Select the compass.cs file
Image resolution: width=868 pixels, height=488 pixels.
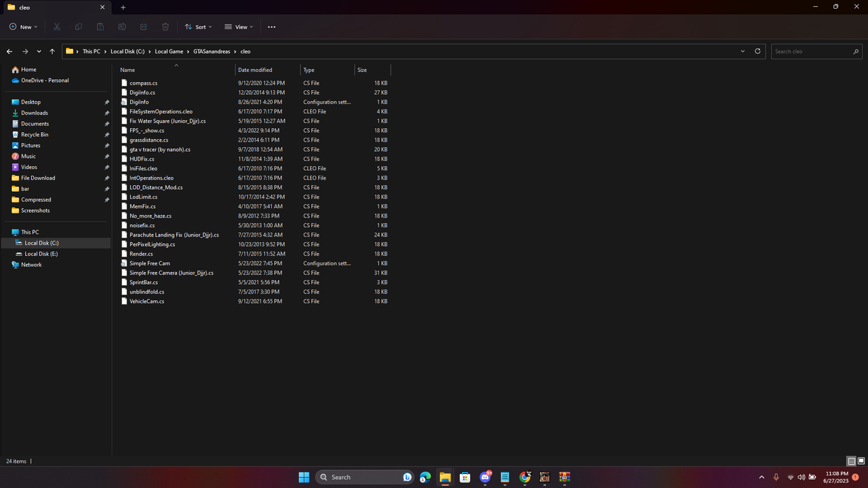[143, 83]
